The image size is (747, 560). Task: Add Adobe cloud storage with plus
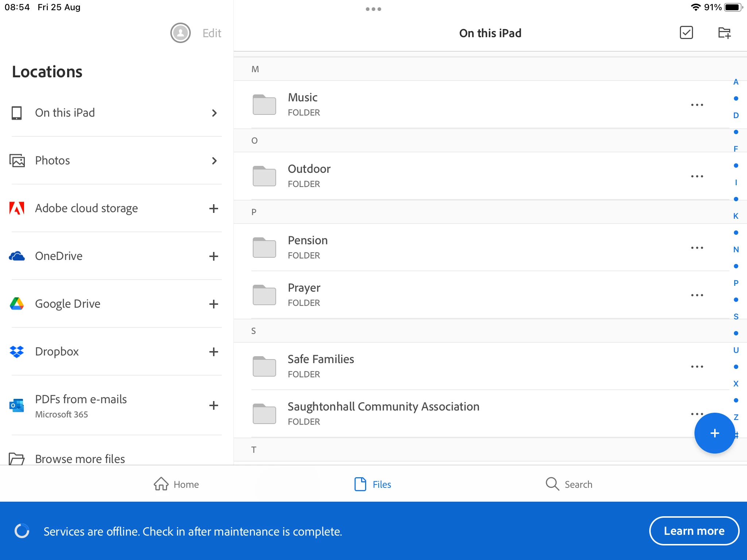pyautogui.click(x=214, y=209)
